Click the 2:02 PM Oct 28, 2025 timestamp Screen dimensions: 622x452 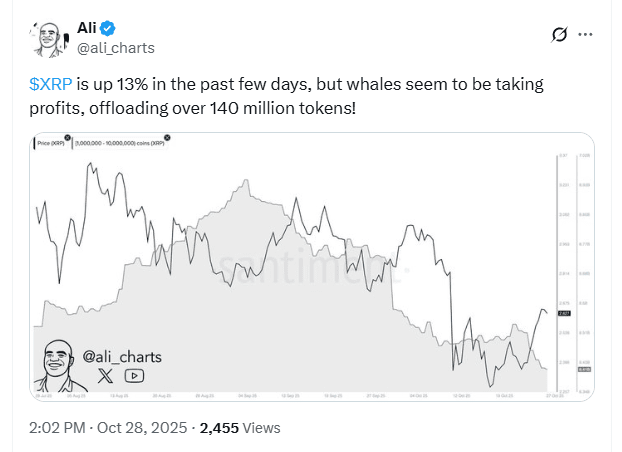click(109, 427)
